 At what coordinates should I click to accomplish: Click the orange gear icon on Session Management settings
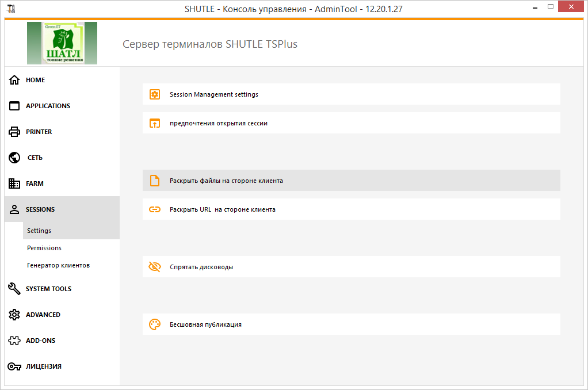(154, 94)
